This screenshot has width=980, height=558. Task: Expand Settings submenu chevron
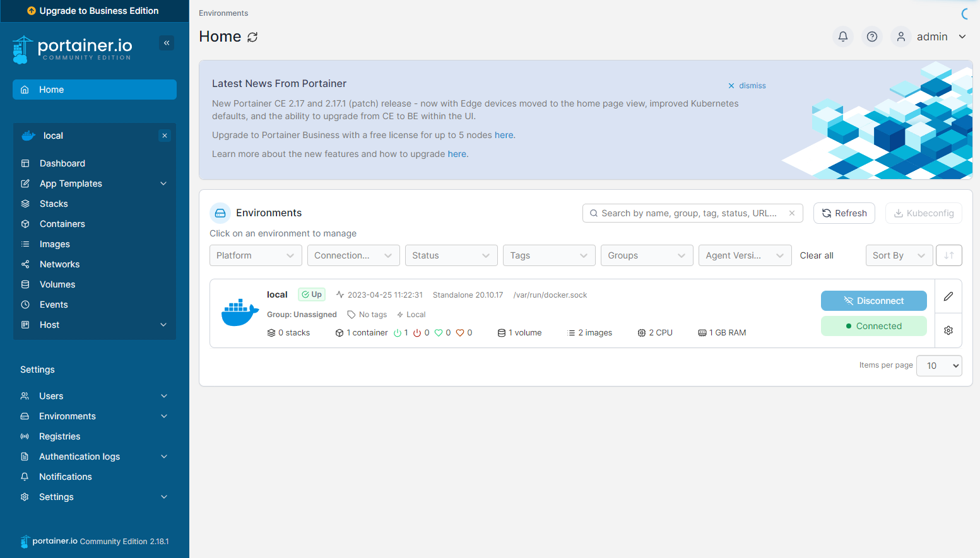[164, 497]
